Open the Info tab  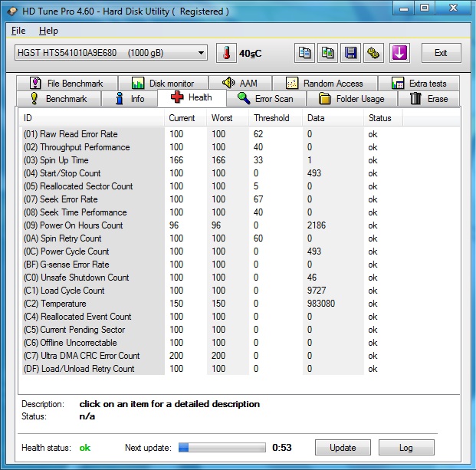[x=130, y=99]
